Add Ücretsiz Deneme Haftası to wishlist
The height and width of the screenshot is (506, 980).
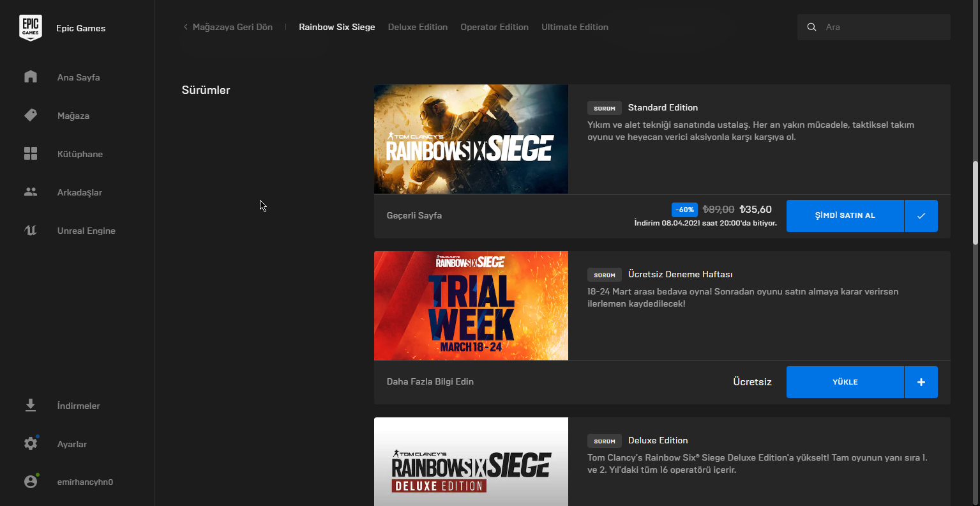pyautogui.click(x=921, y=382)
